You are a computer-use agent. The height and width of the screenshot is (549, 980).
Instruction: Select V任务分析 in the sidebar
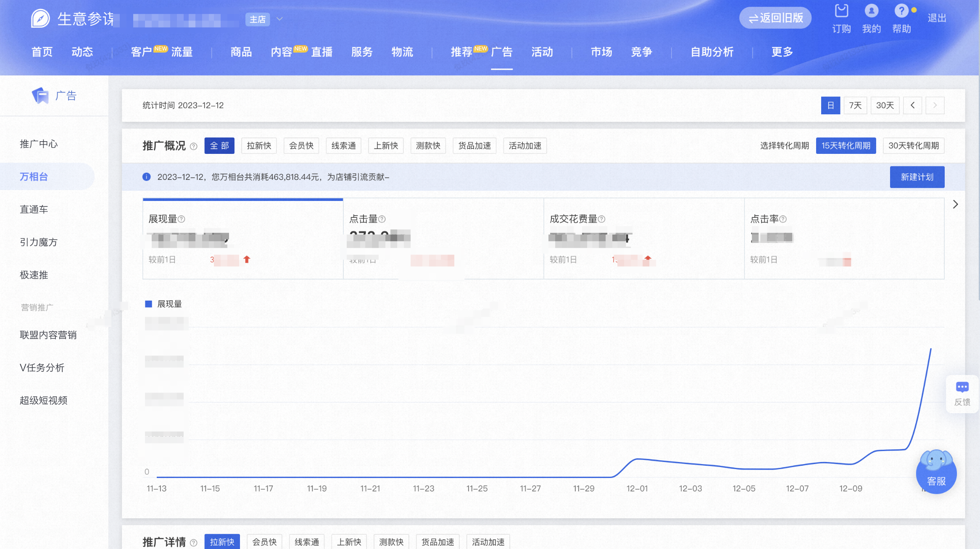[42, 368]
